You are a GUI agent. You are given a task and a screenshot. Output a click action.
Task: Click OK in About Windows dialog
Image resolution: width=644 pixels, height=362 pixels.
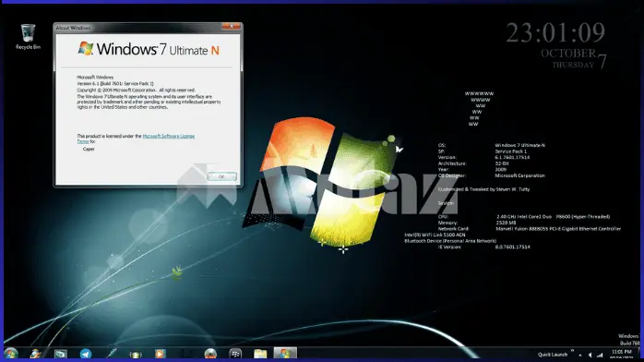[221, 176]
